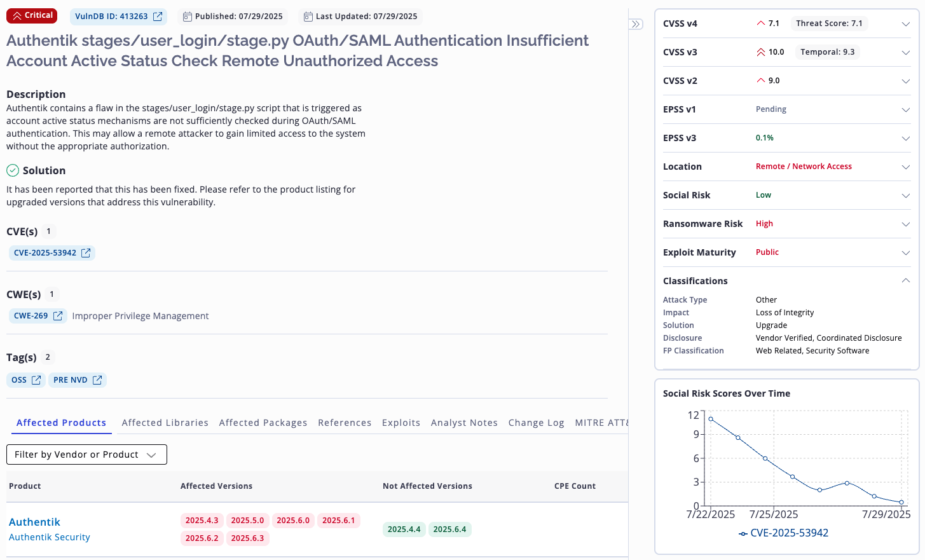Expand the CVSS v3 row
Viewport: 925px width, 560px height.
pyautogui.click(x=906, y=53)
